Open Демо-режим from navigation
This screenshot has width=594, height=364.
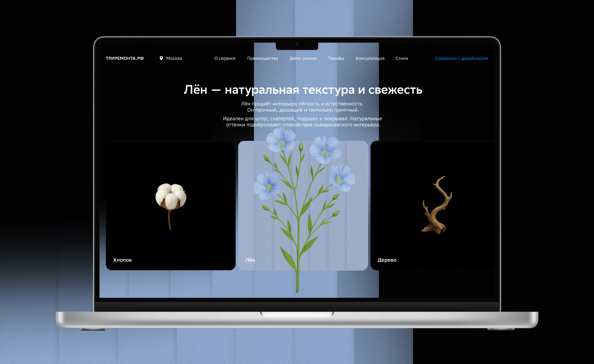pos(303,58)
